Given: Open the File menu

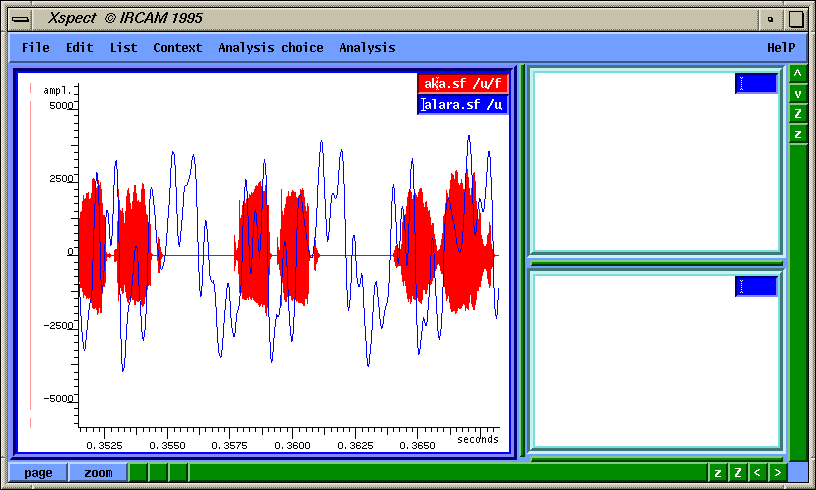Looking at the screenshot, I should pyautogui.click(x=35, y=47).
